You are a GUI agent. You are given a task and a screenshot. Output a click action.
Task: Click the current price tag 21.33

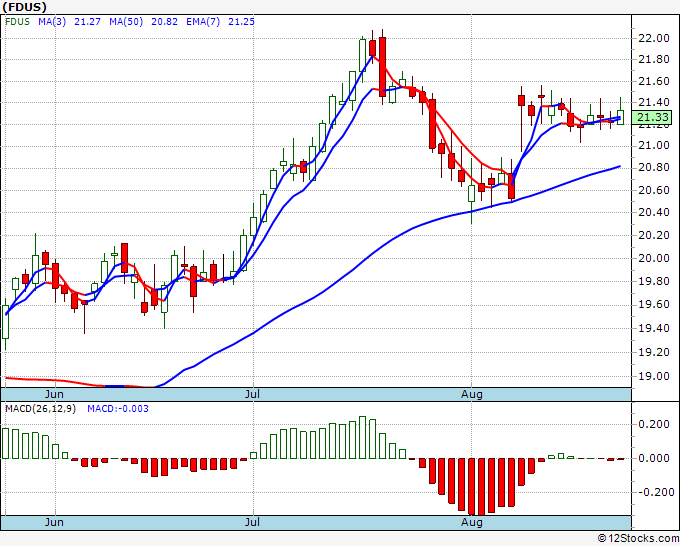[x=652, y=117]
